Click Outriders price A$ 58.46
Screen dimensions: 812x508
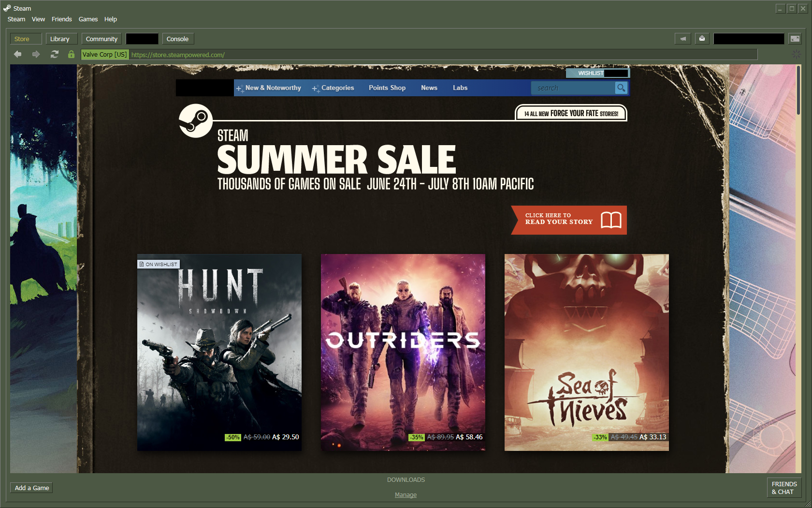point(469,437)
